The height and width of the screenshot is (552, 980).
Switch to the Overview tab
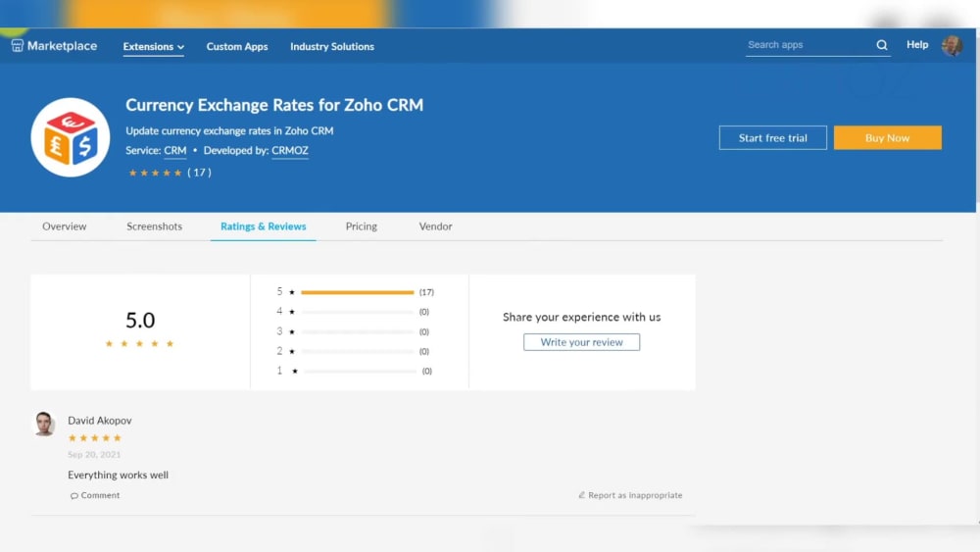pos(65,226)
